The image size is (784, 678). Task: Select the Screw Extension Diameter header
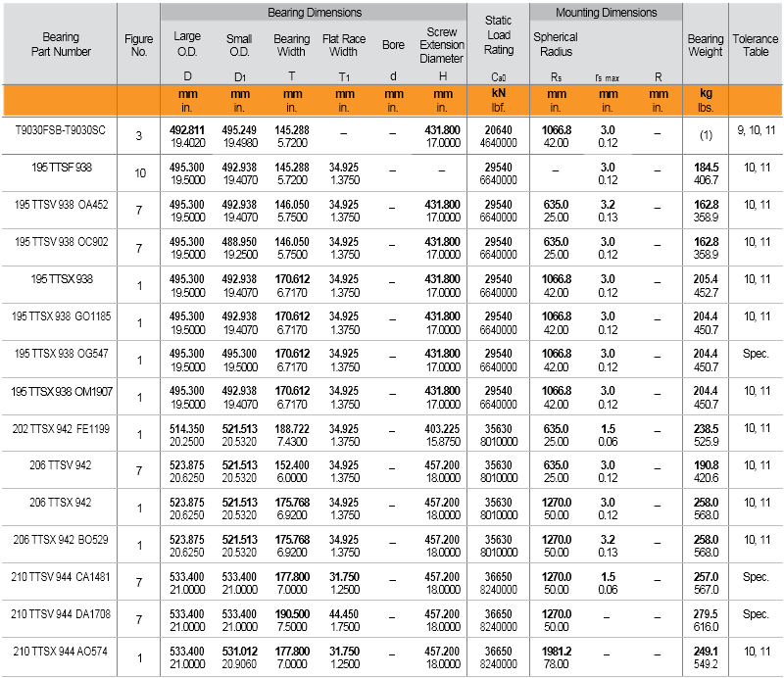(x=441, y=45)
